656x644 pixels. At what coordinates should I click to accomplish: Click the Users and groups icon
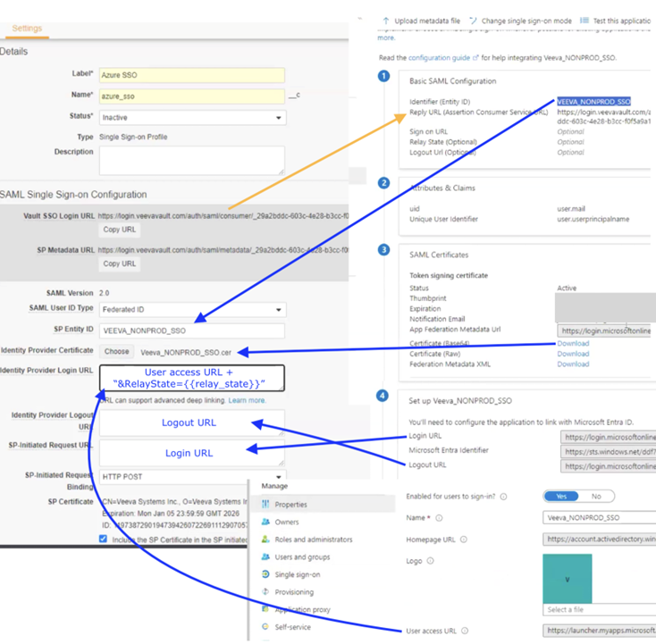[x=265, y=556]
